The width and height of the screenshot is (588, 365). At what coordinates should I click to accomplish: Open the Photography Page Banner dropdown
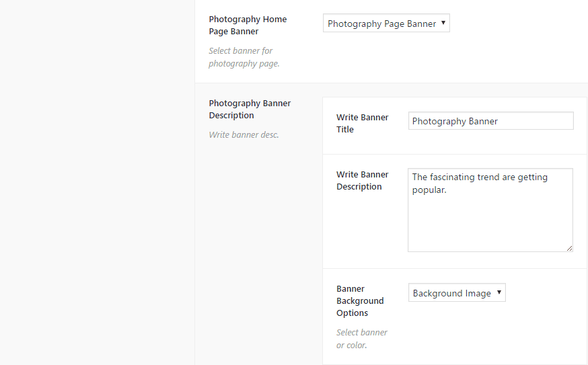(x=381, y=24)
